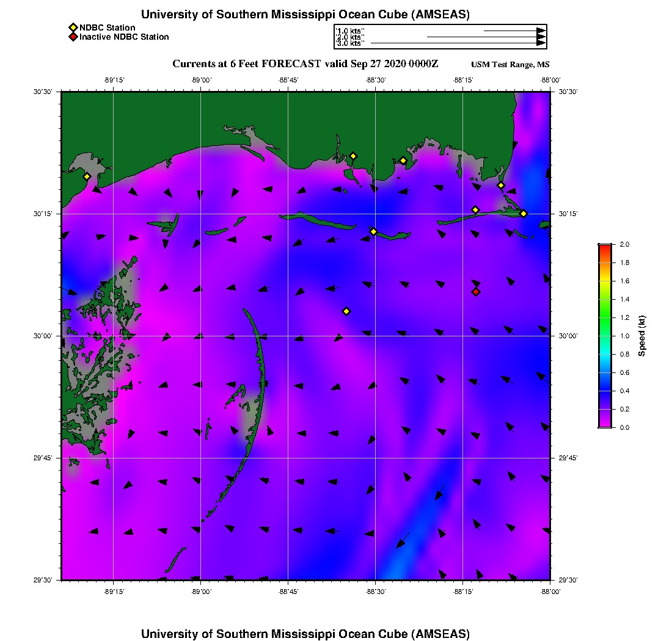This screenshot has height=641, width=672.
Task: Click the Speed (kt) color bar title
Action: [641, 336]
